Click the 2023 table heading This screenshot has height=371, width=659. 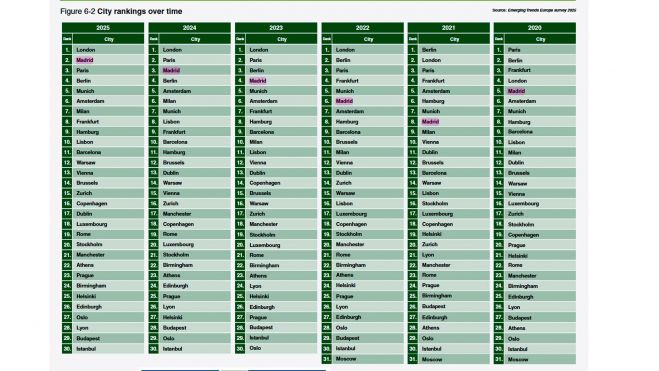pos(276,28)
